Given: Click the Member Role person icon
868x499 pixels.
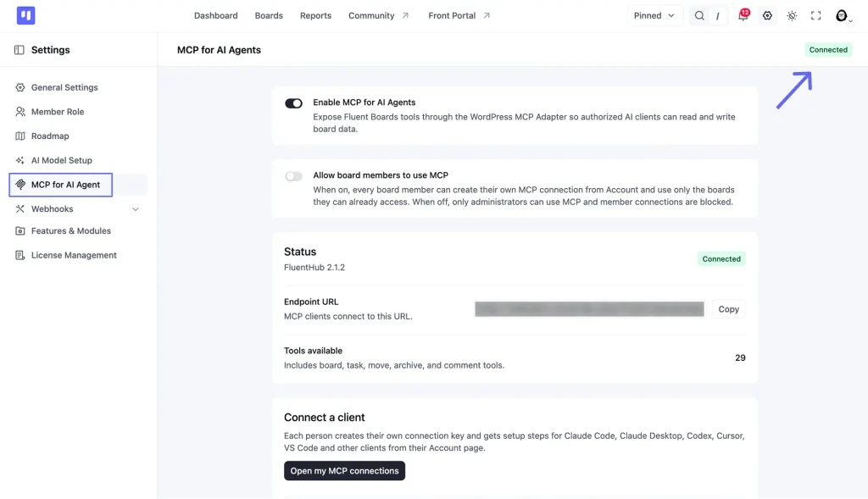Looking at the screenshot, I should click(20, 112).
